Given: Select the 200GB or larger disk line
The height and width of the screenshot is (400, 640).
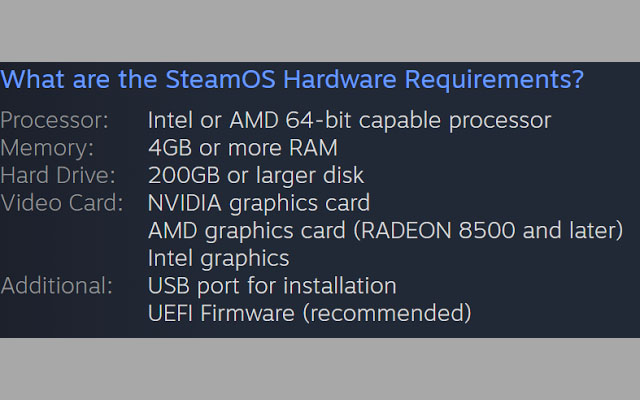Looking at the screenshot, I should tap(255, 176).
